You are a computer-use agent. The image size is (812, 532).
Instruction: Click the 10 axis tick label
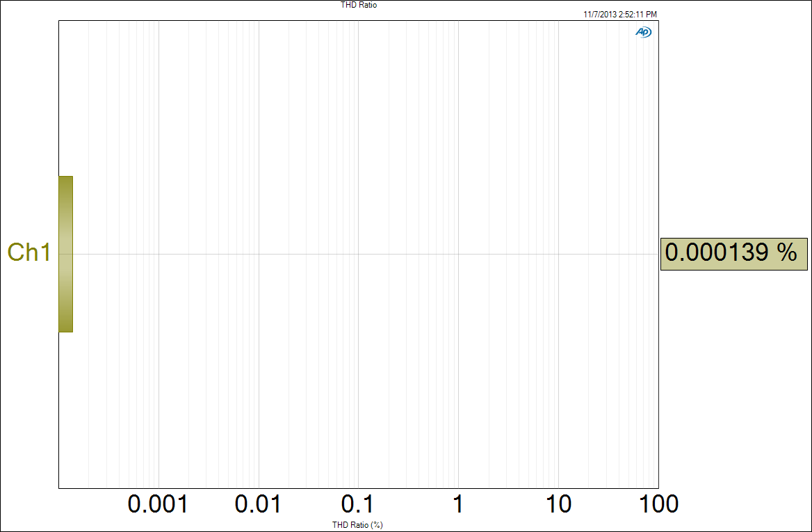point(558,503)
